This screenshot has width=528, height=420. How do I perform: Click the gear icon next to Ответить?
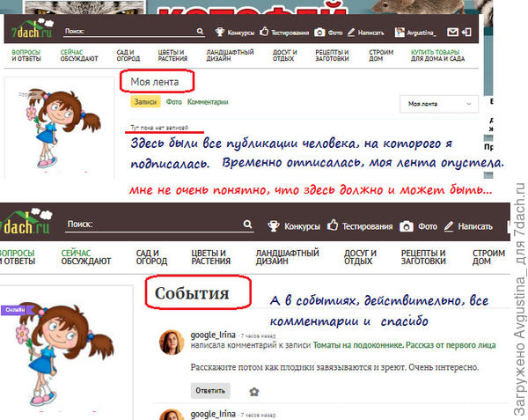tap(254, 391)
